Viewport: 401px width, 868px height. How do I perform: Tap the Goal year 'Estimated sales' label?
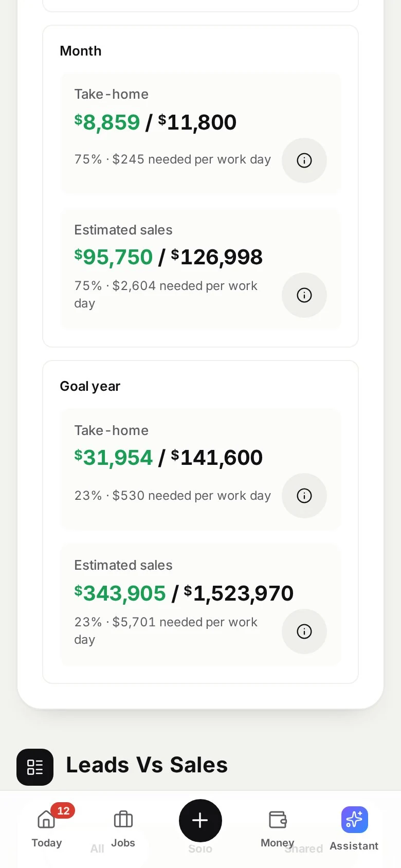point(123,565)
